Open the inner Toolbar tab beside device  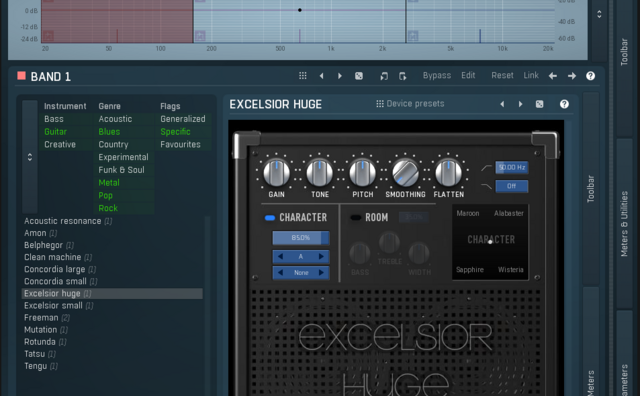click(591, 189)
